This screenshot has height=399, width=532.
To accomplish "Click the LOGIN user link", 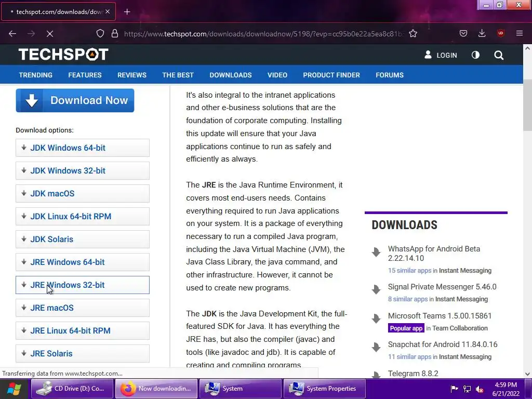I will pyautogui.click(x=441, y=55).
